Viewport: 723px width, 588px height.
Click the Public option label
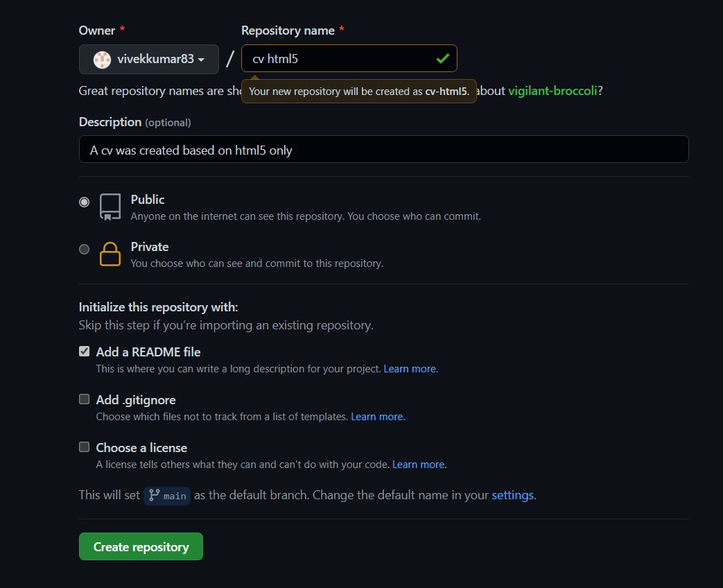[148, 200]
